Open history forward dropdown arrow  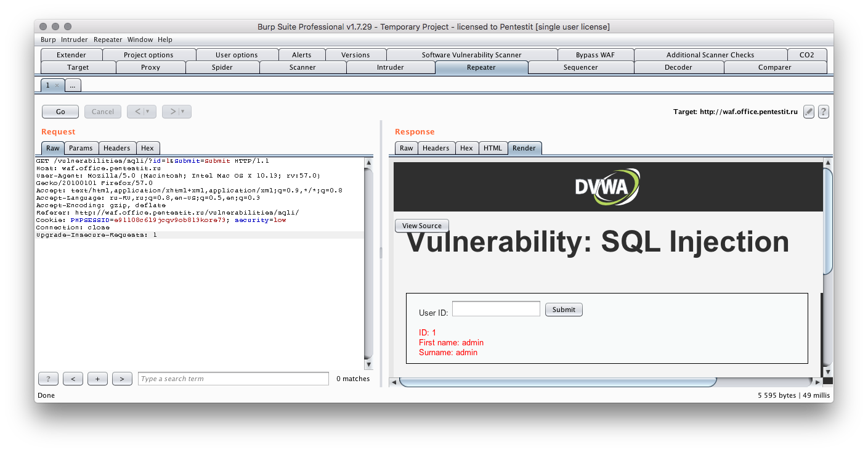point(183,112)
